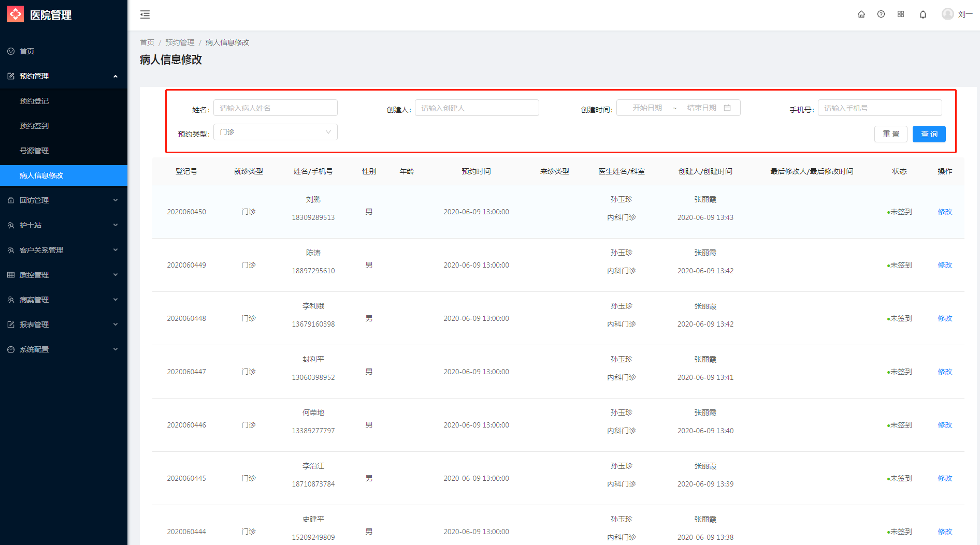The height and width of the screenshot is (545, 980).
Task: Expand the 系统配置 menu chevron
Action: click(x=116, y=349)
